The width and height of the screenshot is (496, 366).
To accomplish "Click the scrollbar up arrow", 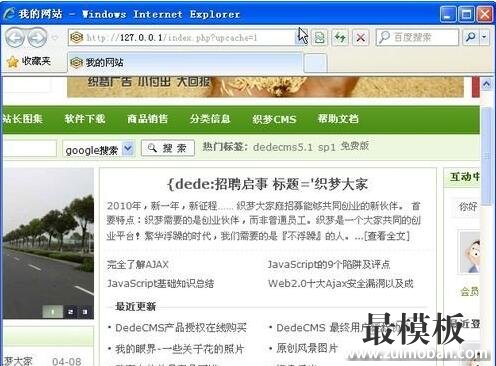I will (x=487, y=84).
